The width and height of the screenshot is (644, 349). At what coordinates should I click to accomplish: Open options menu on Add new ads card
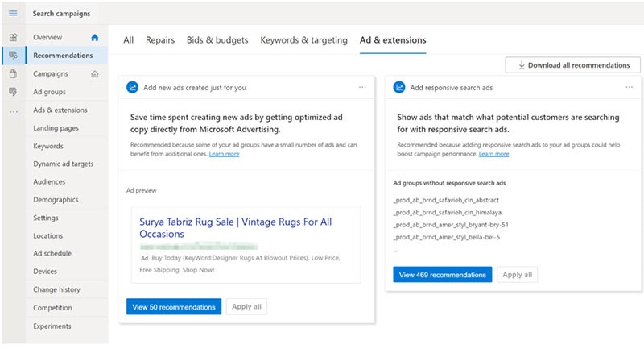pos(362,87)
